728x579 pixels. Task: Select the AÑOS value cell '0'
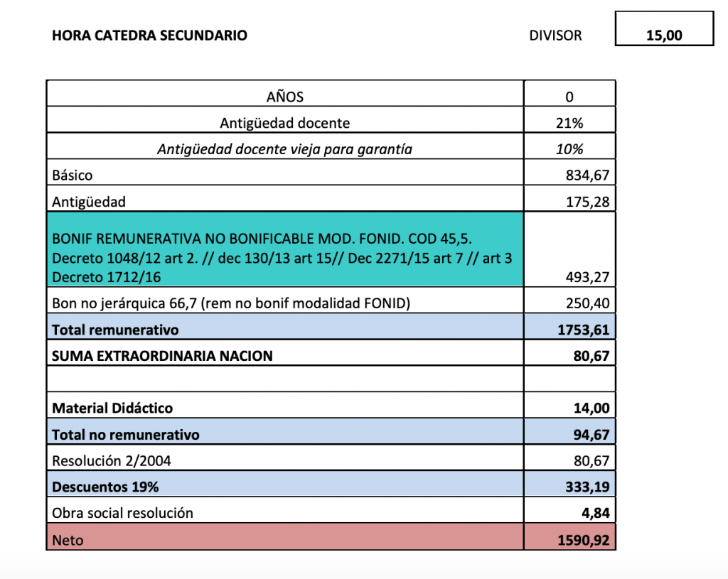569,94
